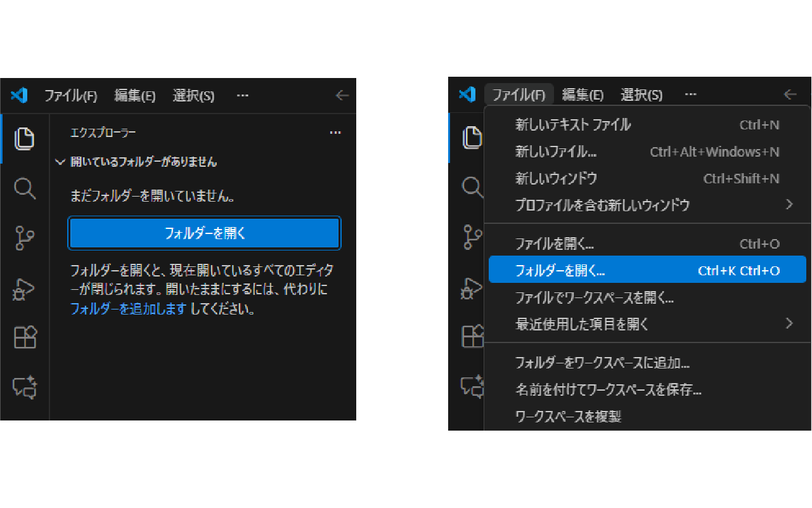This screenshot has height=508, width=812.
Task: Open menu bar overflow ellipsis in left window
Action: tap(242, 96)
